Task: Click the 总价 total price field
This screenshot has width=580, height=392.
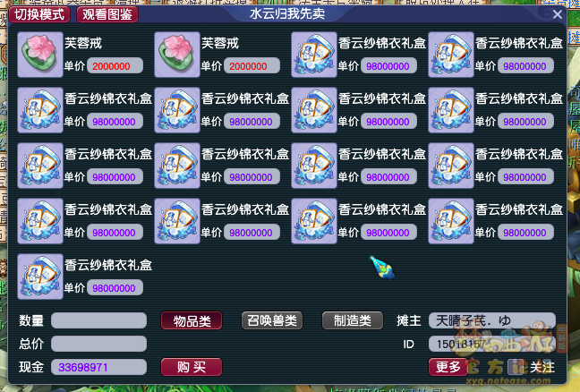Action: pos(98,344)
